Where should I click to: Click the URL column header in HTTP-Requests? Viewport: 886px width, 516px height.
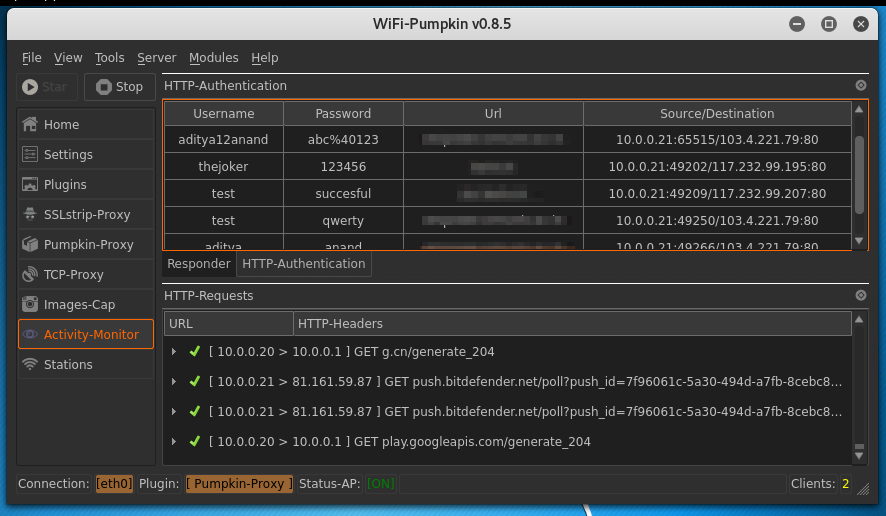click(x=229, y=324)
